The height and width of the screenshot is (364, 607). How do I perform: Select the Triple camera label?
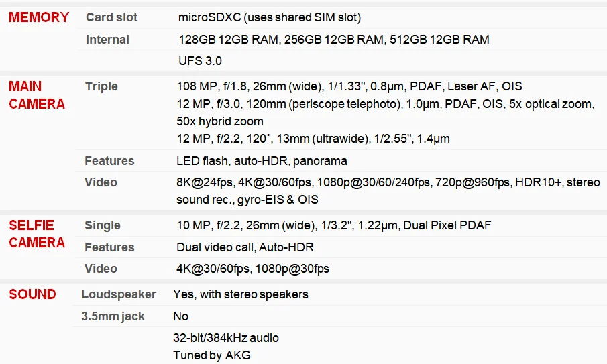coord(101,86)
